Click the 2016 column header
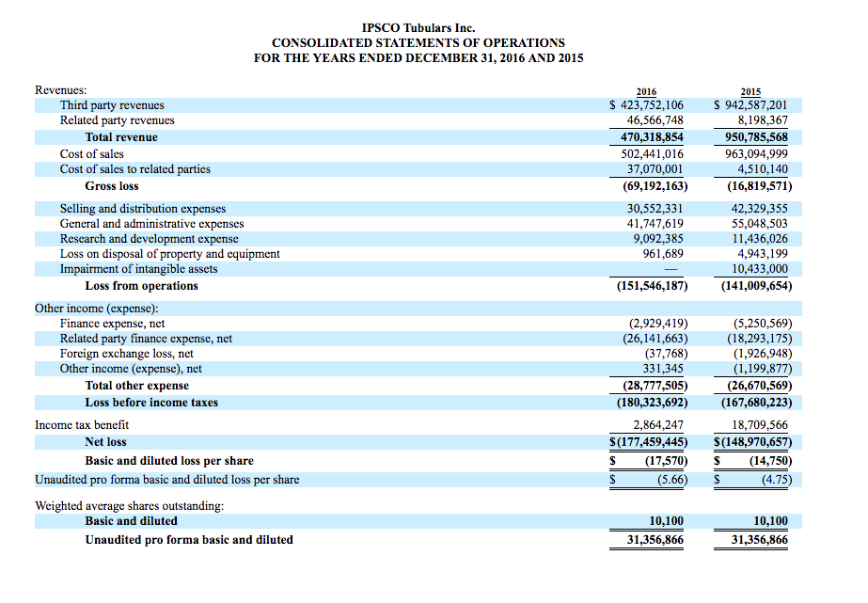This screenshot has height=603, width=868. point(646,92)
